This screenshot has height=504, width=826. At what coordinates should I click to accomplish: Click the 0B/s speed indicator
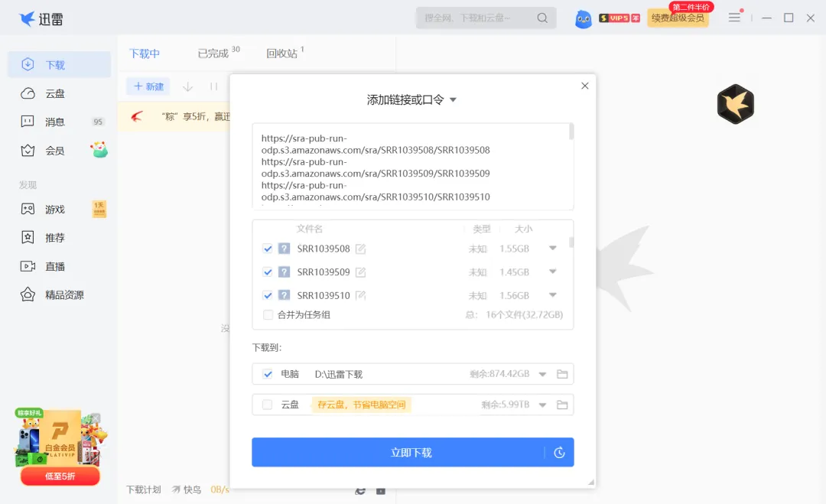(x=220, y=489)
